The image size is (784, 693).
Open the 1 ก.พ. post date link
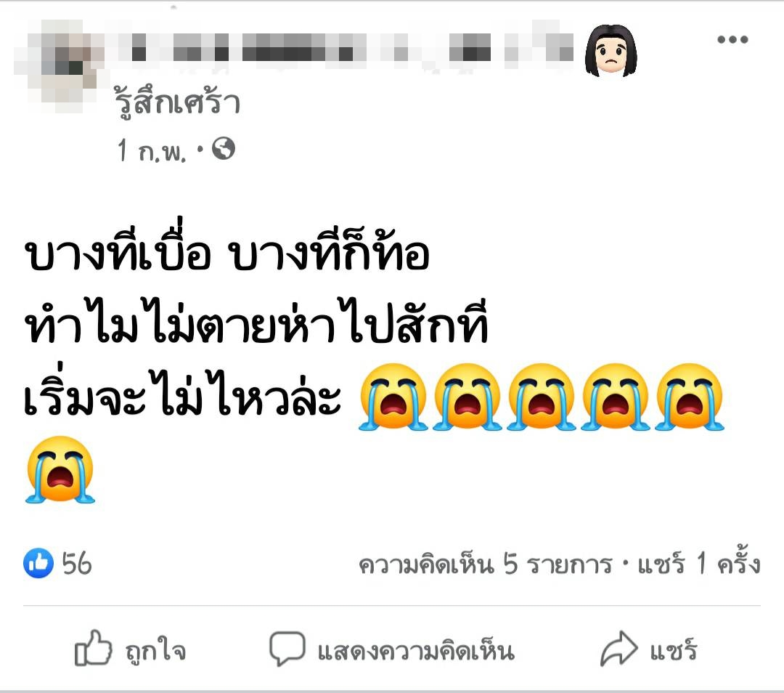(152, 150)
